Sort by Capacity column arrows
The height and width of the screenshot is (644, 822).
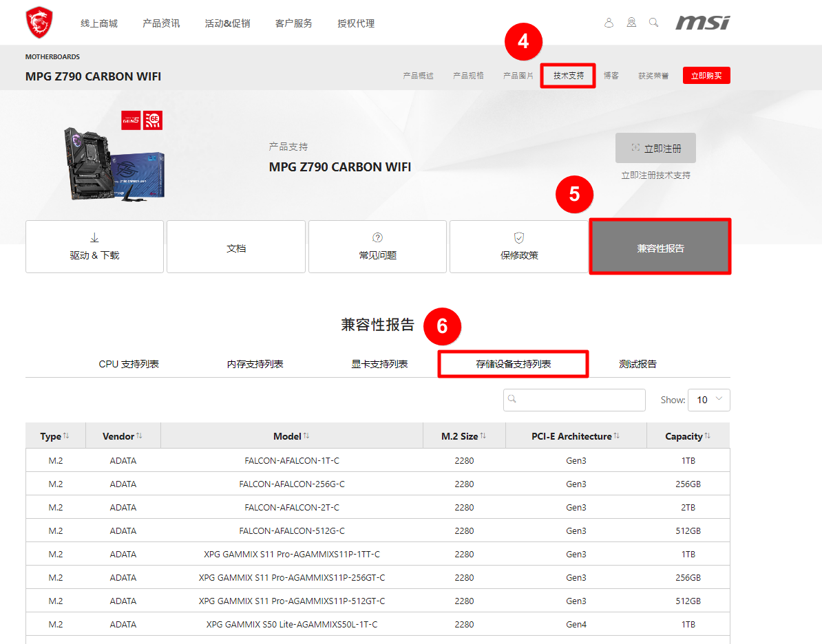(707, 436)
